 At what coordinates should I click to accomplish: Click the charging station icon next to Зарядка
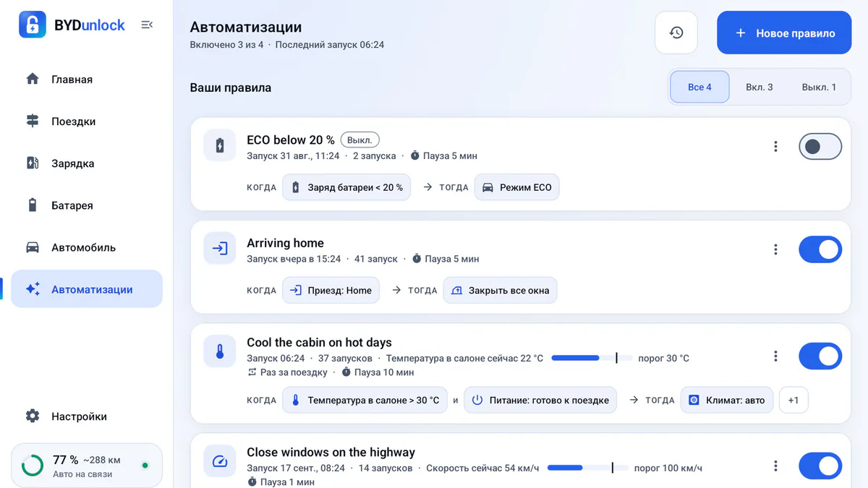[x=33, y=163]
